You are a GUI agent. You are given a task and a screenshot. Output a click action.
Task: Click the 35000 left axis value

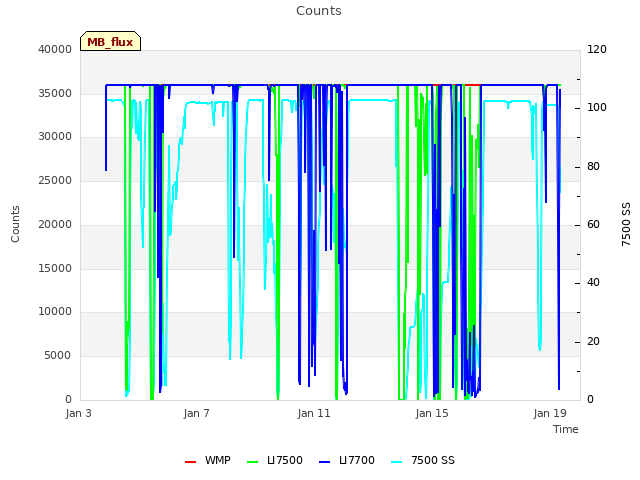55,93
